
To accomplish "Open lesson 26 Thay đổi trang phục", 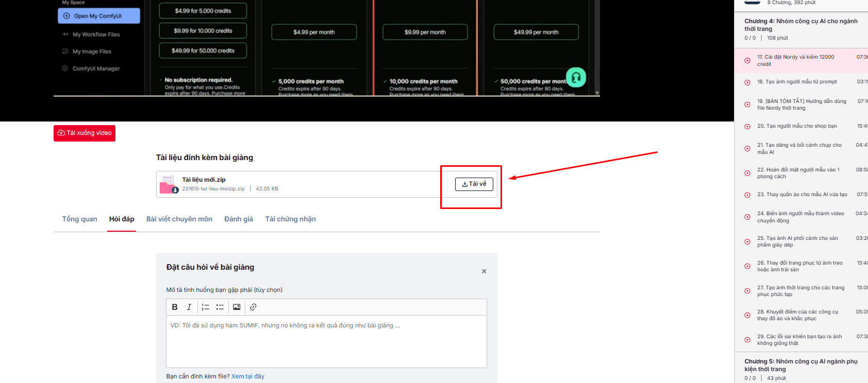I will click(801, 266).
